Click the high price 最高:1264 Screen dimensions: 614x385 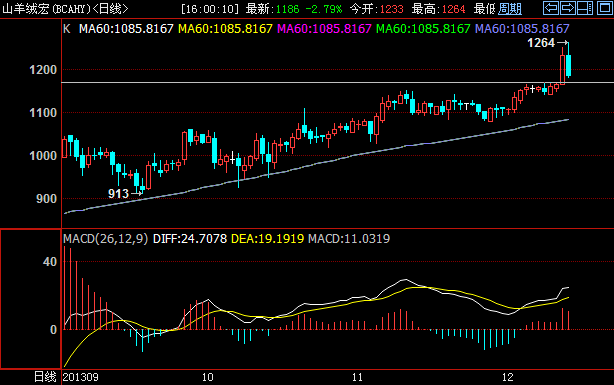tap(438, 9)
